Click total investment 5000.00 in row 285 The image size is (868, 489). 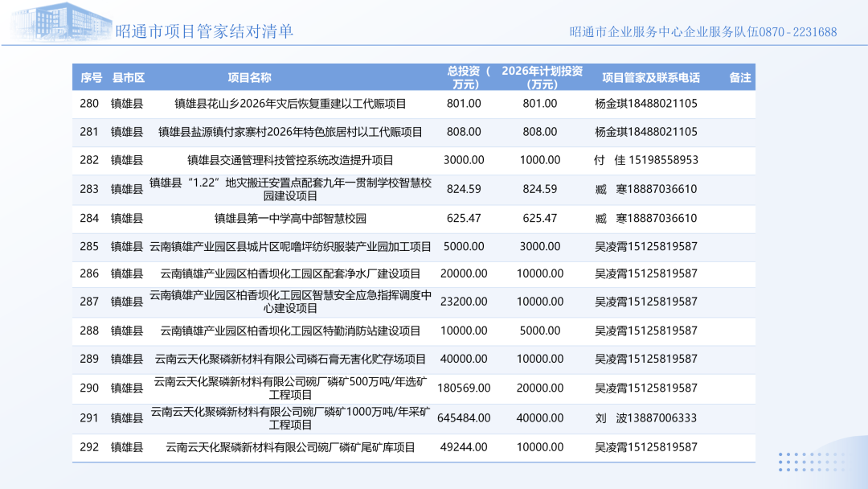click(x=464, y=246)
